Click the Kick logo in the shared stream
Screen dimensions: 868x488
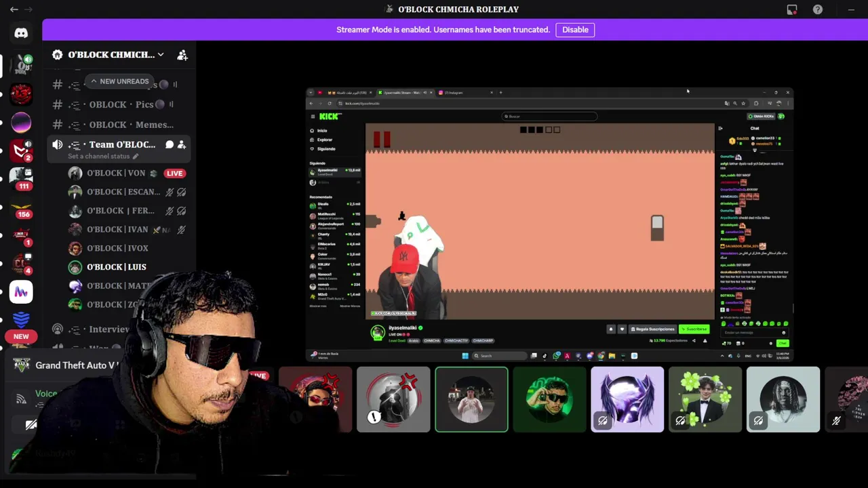coord(330,117)
